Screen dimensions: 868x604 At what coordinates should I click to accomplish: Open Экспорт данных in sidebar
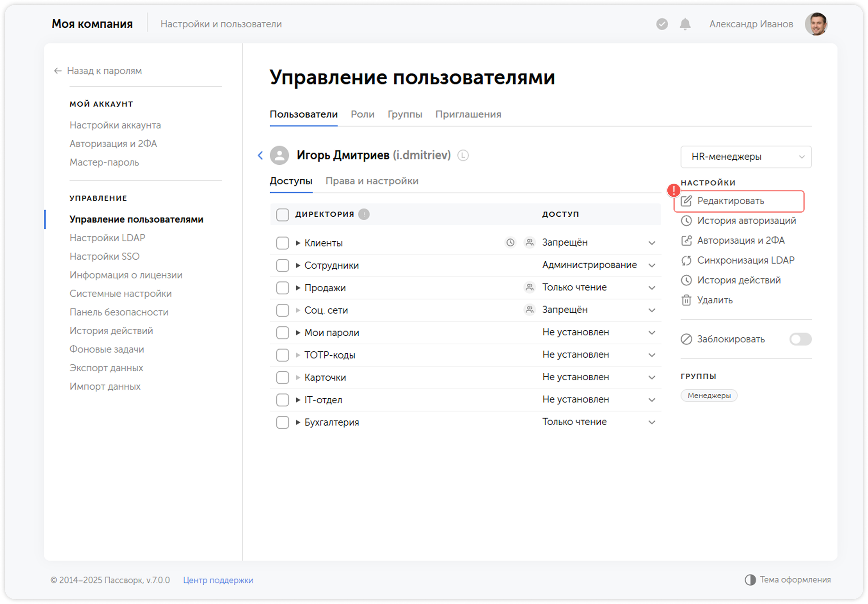(x=106, y=368)
